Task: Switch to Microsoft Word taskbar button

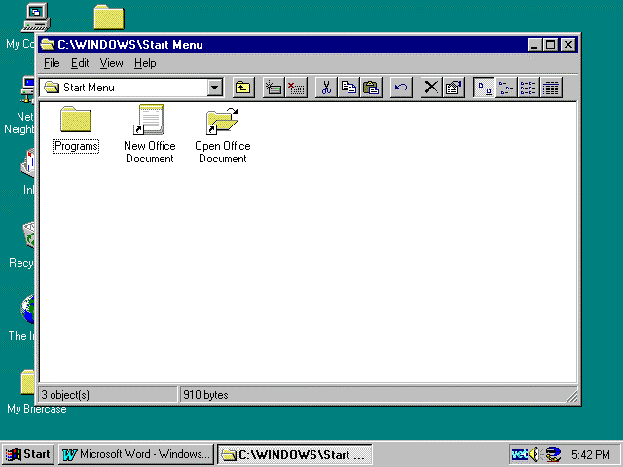Action: [136, 454]
